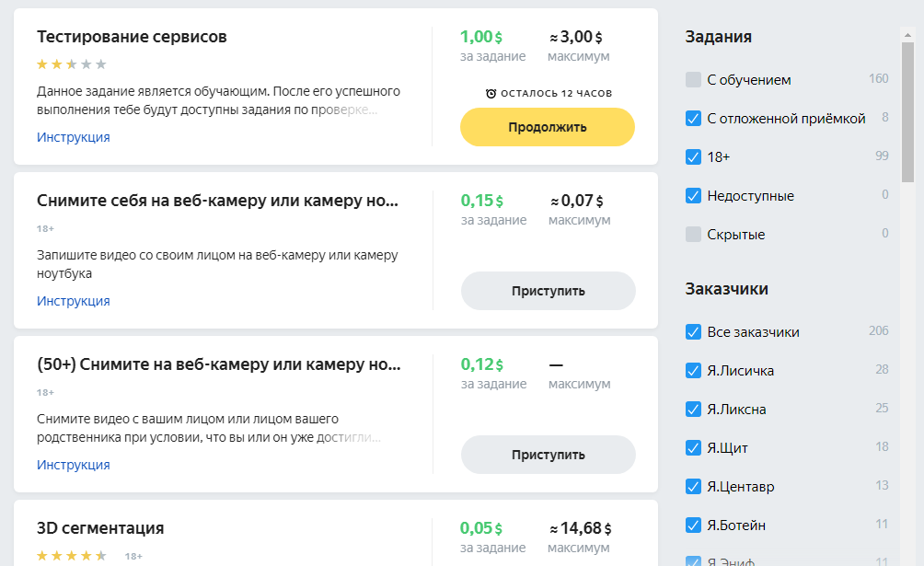Open the "3D сегментация" task title

point(100,528)
